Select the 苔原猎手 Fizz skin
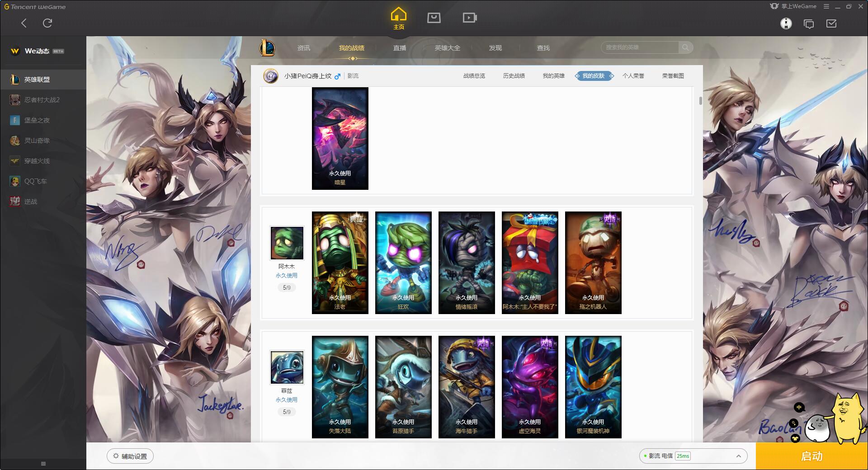Screen dimensions: 868x470 tap(403, 387)
